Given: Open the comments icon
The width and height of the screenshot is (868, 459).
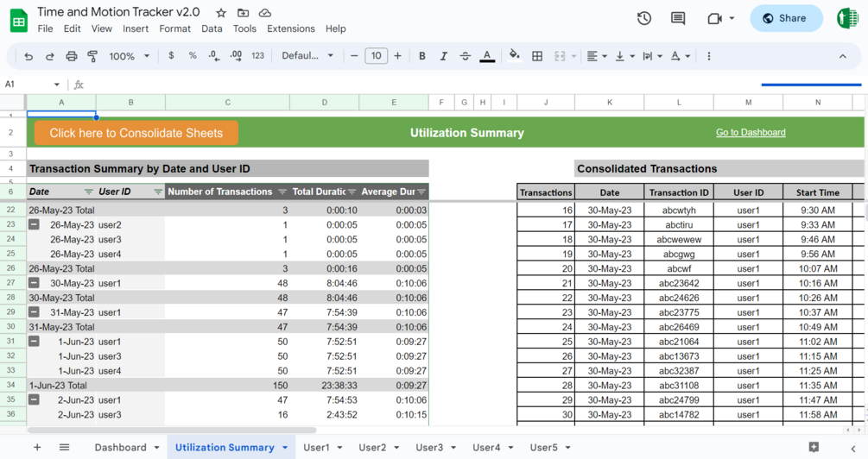Looking at the screenshot, I should pyautogui.click(x=678, y=18).
